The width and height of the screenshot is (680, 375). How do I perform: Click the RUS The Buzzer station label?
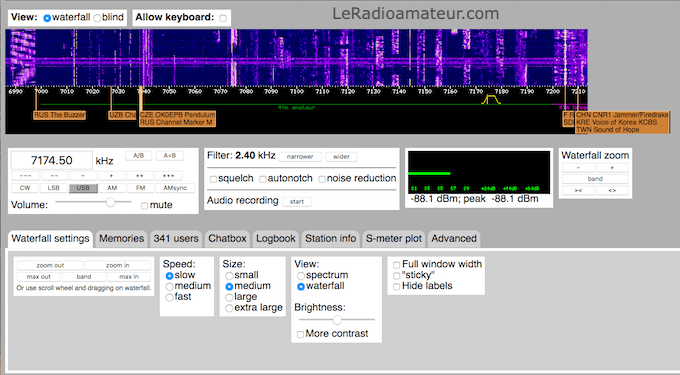(x=59, y=115)
